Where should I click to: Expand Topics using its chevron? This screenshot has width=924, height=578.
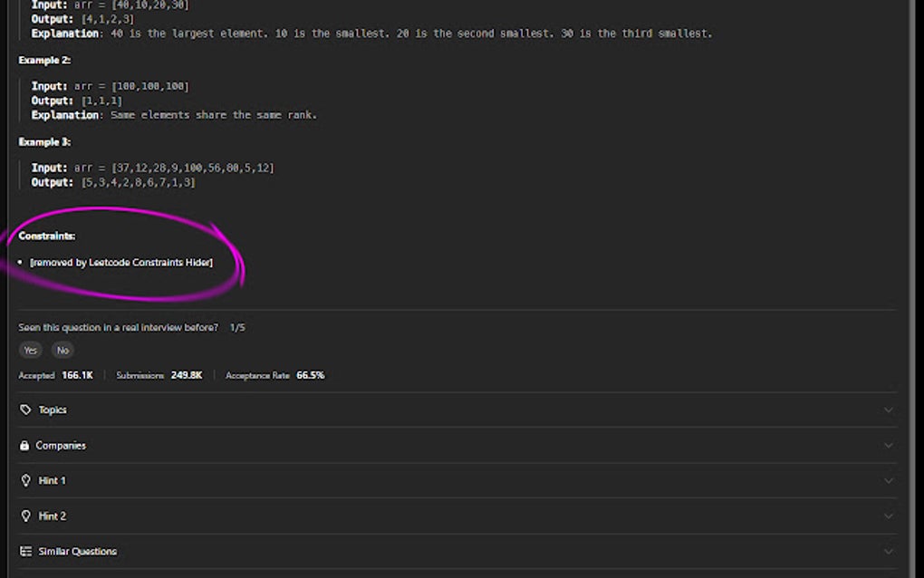(x=889, y=409)
